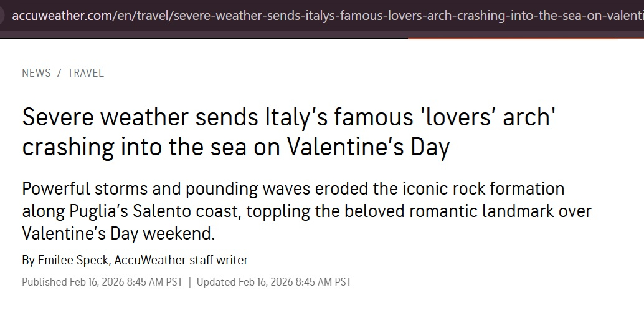The height and width of the screenshot is (310, 644).
Task: Click 'Valentine's Day weekend' ending the summary
Action: pos(118,234)
